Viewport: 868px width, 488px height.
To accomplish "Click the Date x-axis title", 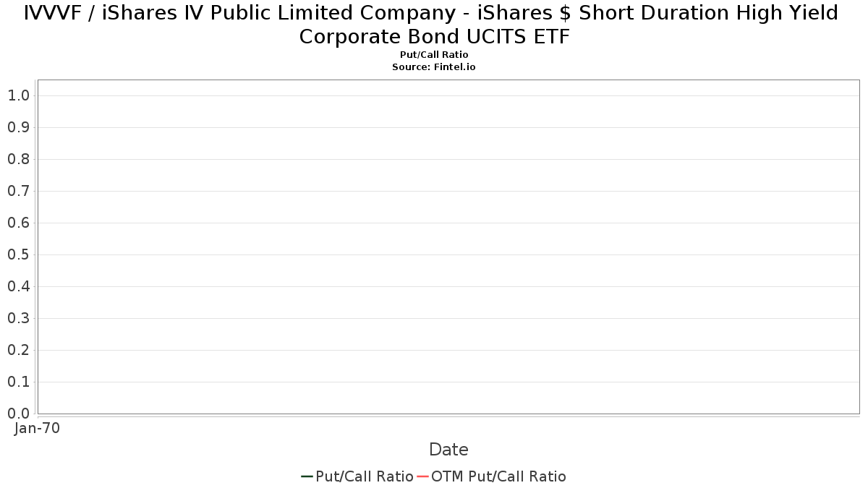I will (x=448, y=450).
